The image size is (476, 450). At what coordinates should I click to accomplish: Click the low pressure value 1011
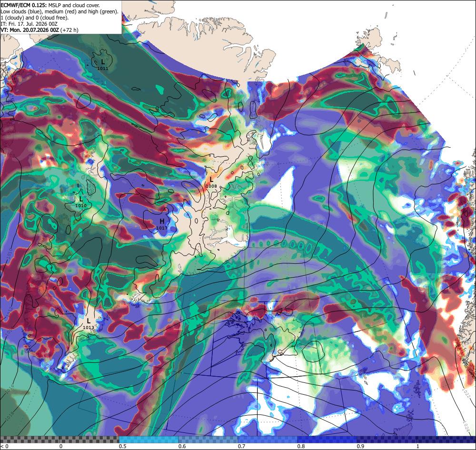(103, 68)
